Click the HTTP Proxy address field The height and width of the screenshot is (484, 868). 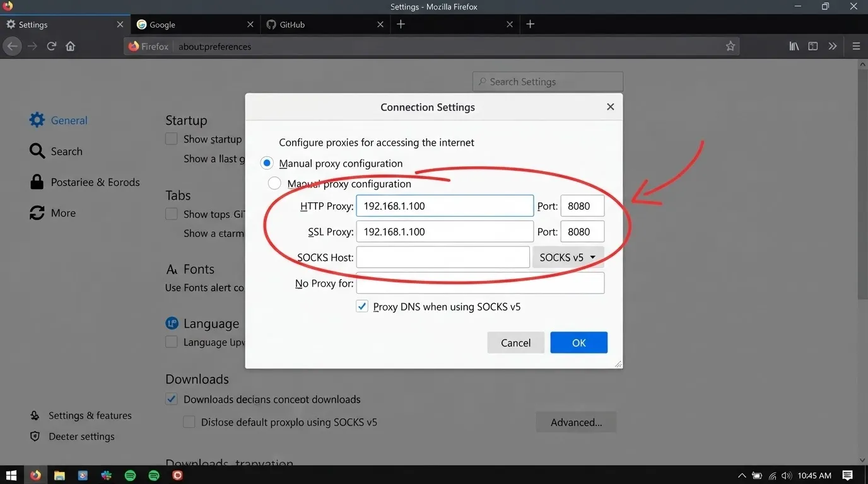pyautogui.click(x=445, y=206)
